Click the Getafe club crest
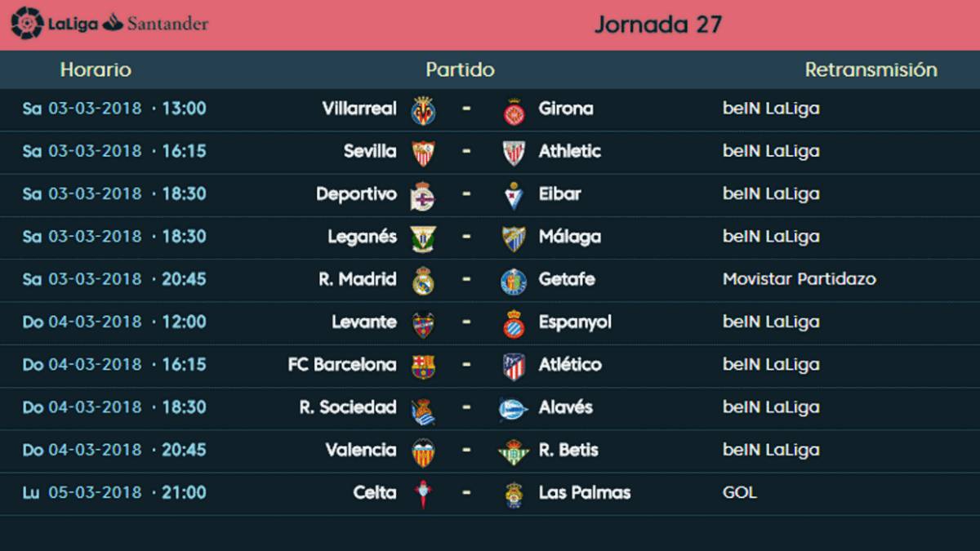The height and width of the screenshot is (551, 980). click(x=514, y=281)
